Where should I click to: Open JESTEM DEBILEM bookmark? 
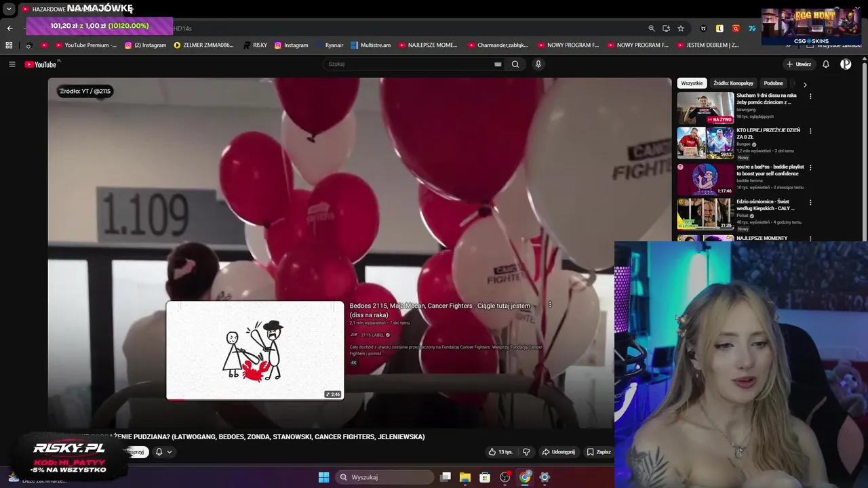(x=707, y=45)
